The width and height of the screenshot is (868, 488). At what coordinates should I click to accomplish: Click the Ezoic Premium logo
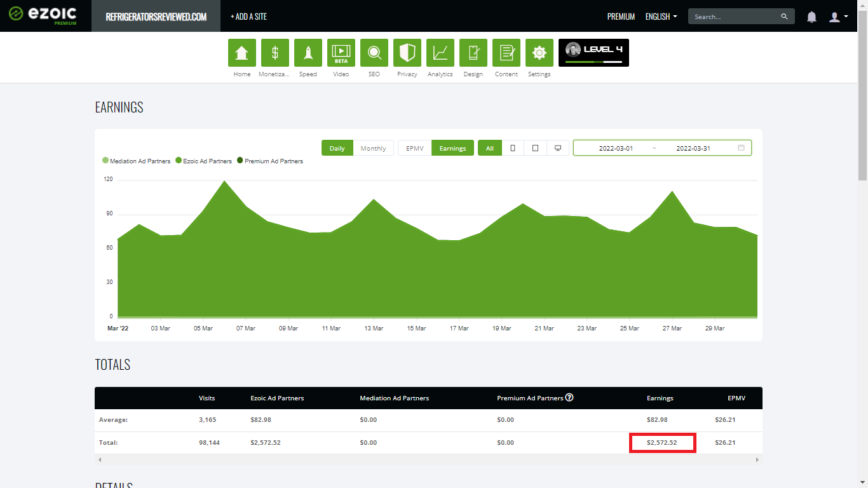pos(43,15)
